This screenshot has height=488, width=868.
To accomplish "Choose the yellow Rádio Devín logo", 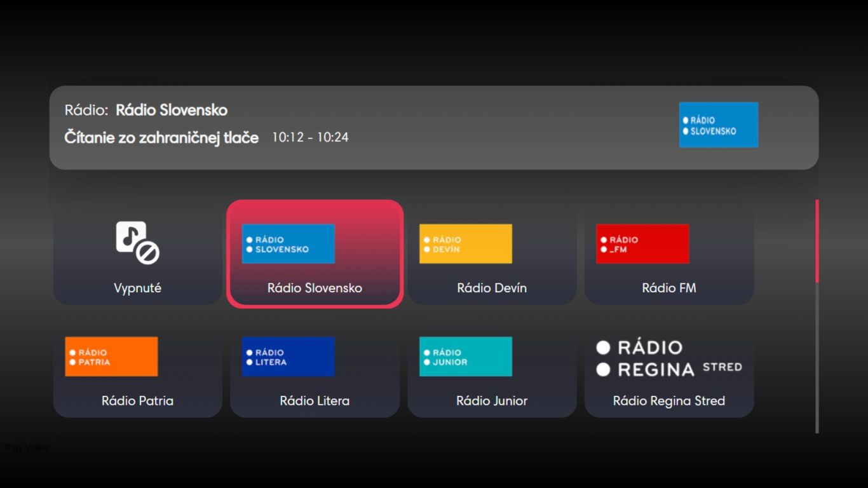I will [465, 243].
